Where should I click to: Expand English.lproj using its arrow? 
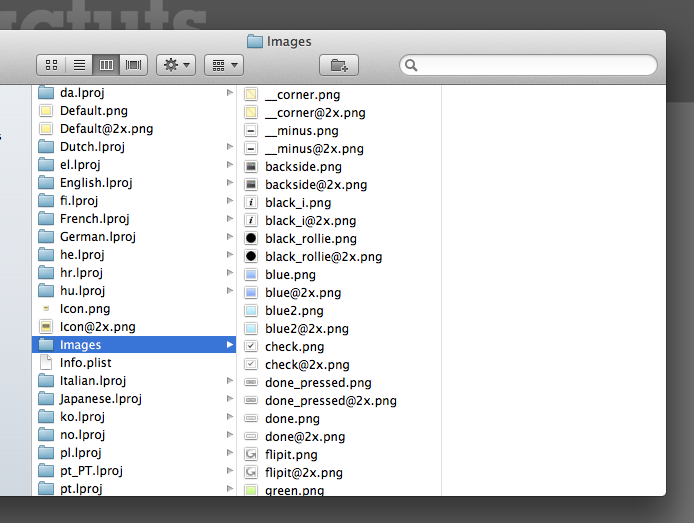pyautogui.click(x=230, y=183)
